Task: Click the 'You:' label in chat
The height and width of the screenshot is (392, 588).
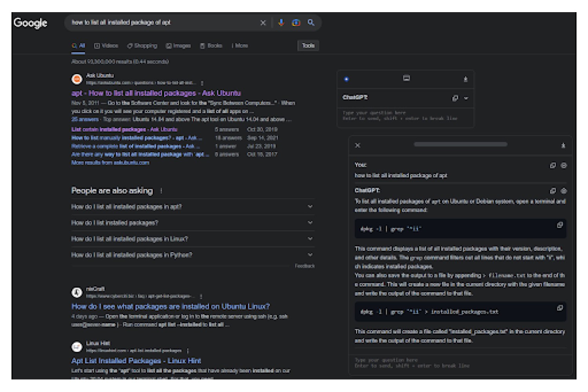Action: click(361, 165)
